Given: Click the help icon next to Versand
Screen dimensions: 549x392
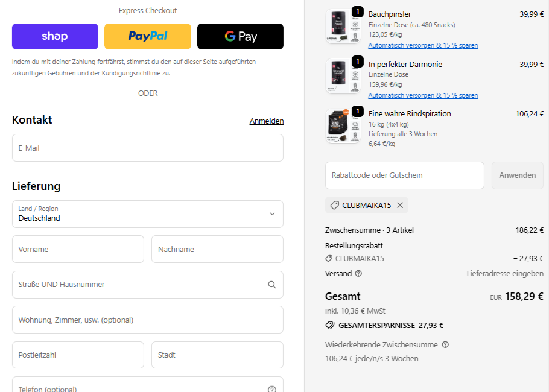Looking at the screenshot, I should [359, 274].
